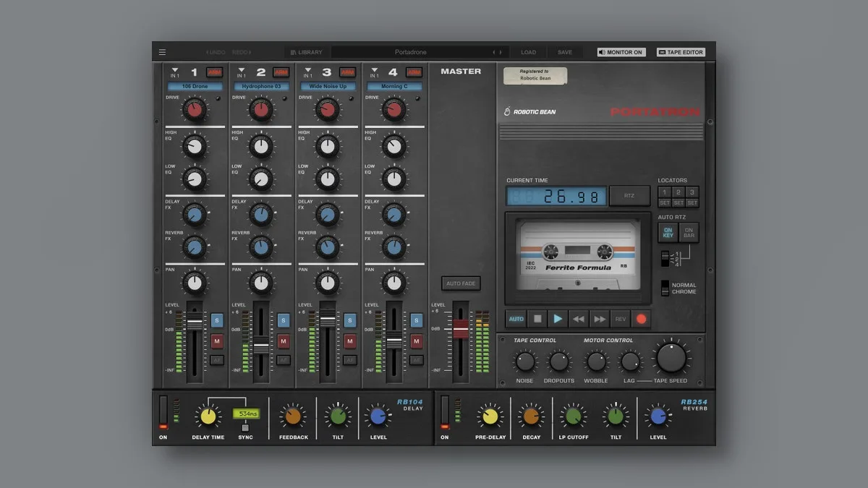Solo channel 4 with S button
The width and height of the screenshot is (868, 488).
tap(417, 320)
